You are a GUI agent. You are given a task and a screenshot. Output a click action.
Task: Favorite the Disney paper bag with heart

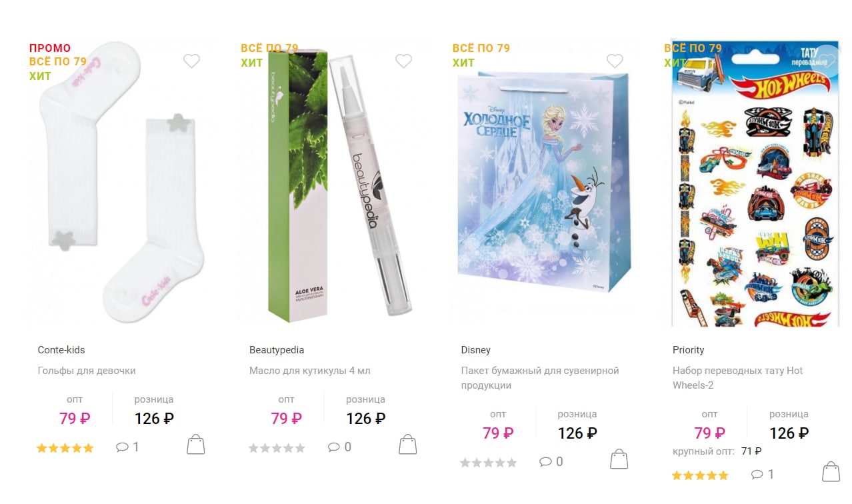pos(615,61)
